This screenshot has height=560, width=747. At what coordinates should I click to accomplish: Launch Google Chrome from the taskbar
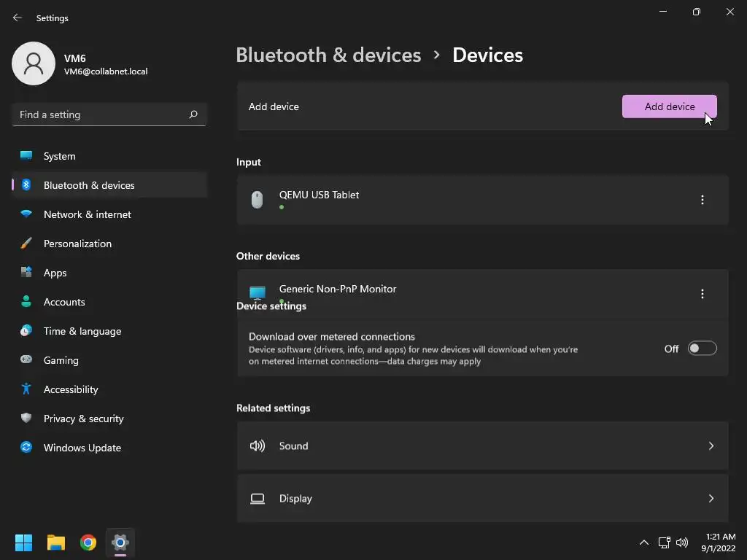tap(88, 542)
